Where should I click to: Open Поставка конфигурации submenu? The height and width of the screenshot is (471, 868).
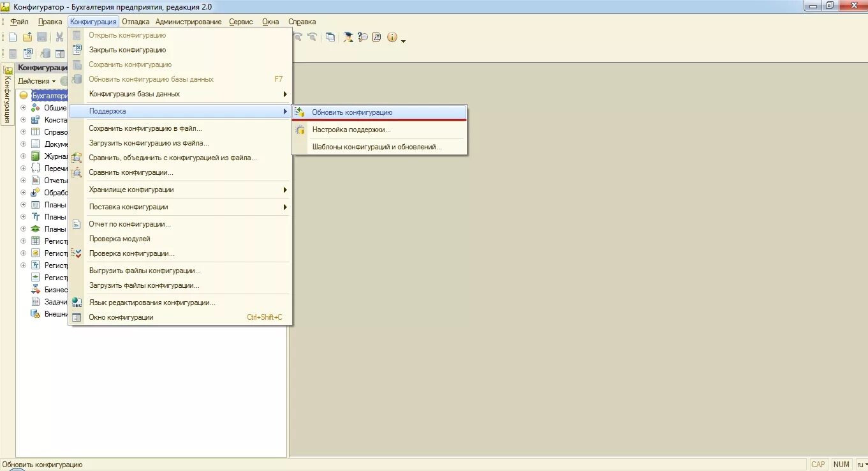point(180,207)
